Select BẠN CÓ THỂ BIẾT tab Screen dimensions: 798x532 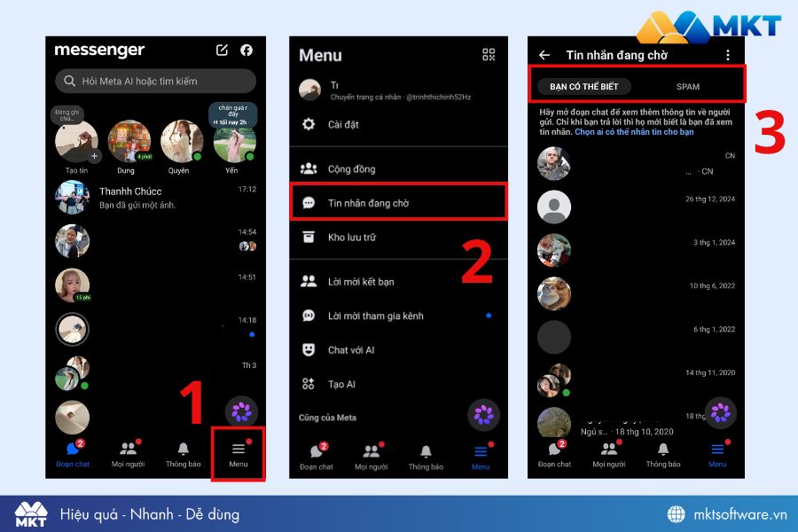click(x=583, y=87)
